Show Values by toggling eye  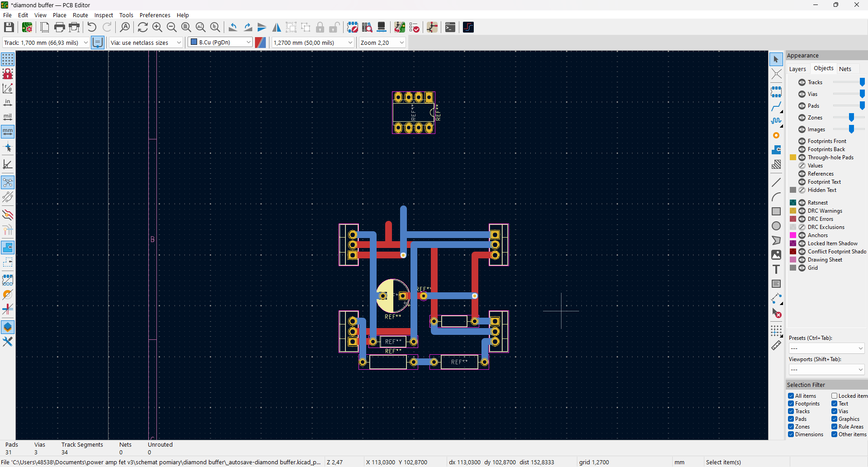click(802, 166)
